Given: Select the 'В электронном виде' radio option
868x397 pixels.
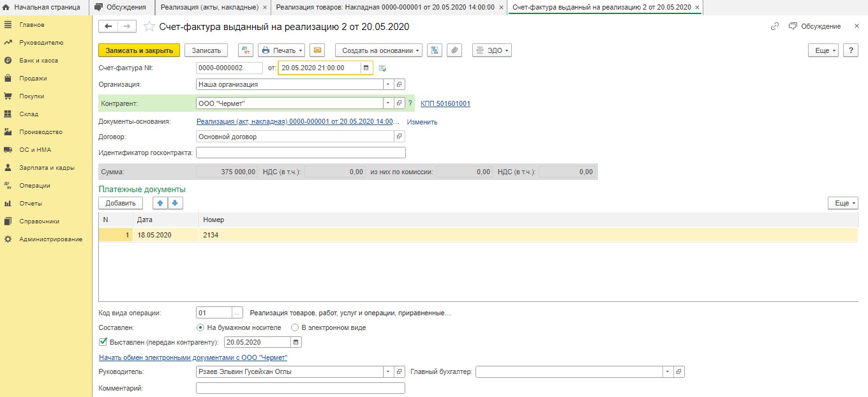Looking at the screenshot, I should pos(295,327).
